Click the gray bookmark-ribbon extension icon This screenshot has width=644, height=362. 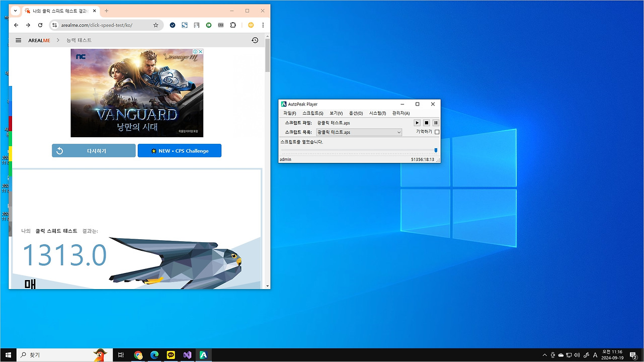pyautogui.click(x=197, y=25)
